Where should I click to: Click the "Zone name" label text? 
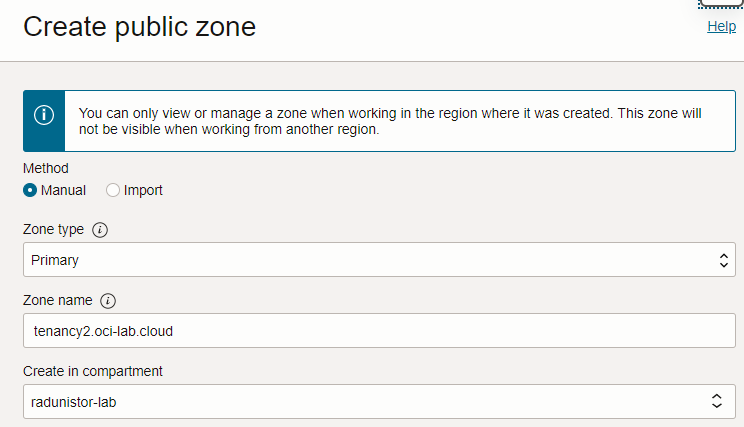58,300
